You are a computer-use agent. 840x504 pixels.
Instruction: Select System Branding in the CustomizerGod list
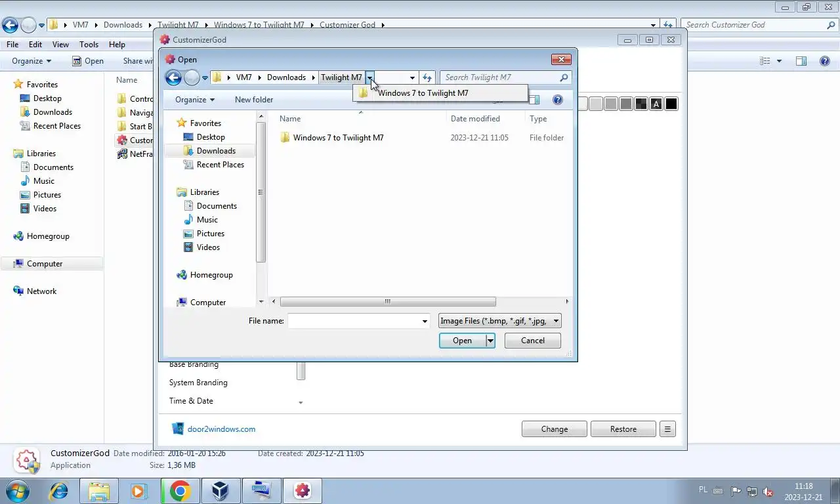coord(198,383)
